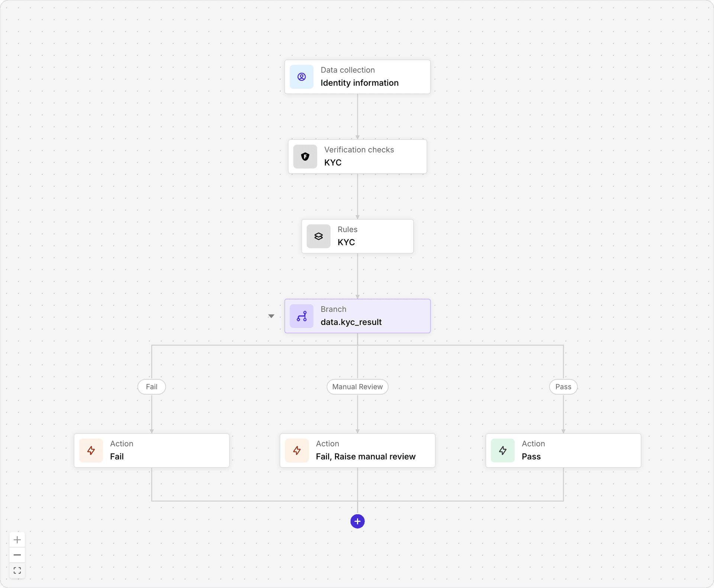
Task: Open the Action Fail node
Action: (x=152, y=450)
